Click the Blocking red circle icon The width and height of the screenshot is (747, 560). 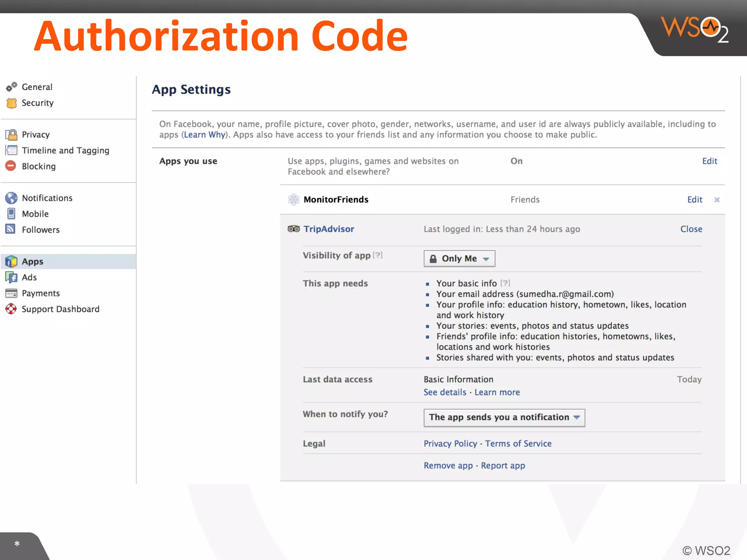tap(11, 166)
